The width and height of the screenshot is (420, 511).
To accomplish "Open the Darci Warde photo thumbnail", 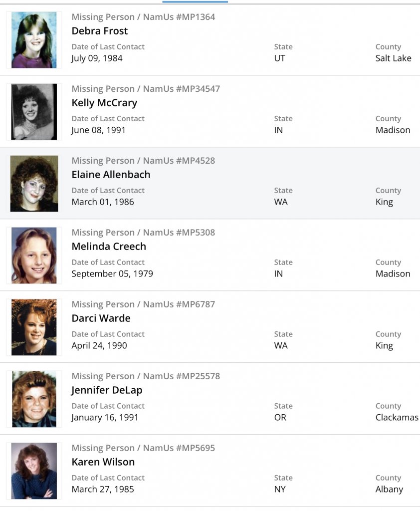I will (x=34, y=327).
